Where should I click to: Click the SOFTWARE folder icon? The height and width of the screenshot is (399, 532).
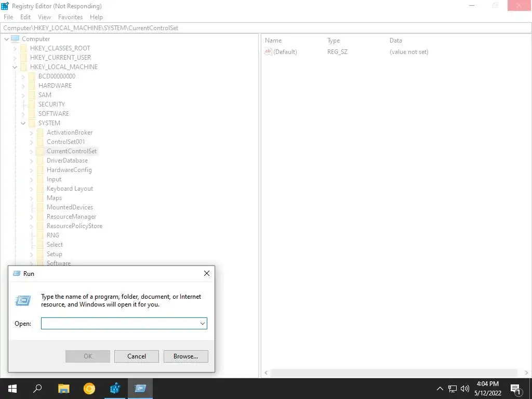pos(32,114)
